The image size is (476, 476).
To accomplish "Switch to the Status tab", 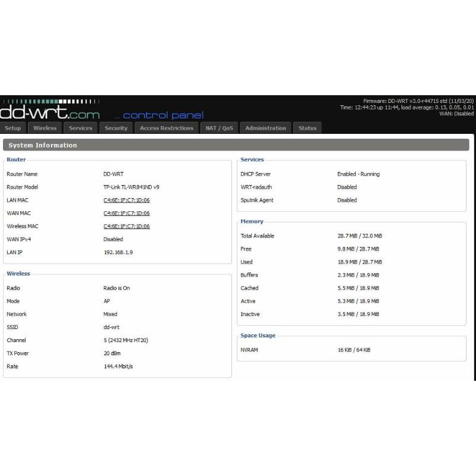I will [307, 128].
